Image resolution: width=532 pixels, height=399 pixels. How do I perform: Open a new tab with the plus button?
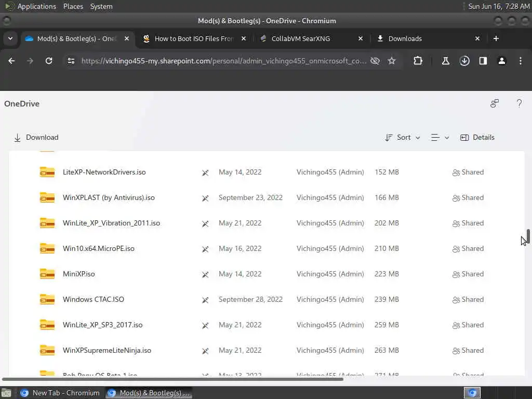(496, 38)
